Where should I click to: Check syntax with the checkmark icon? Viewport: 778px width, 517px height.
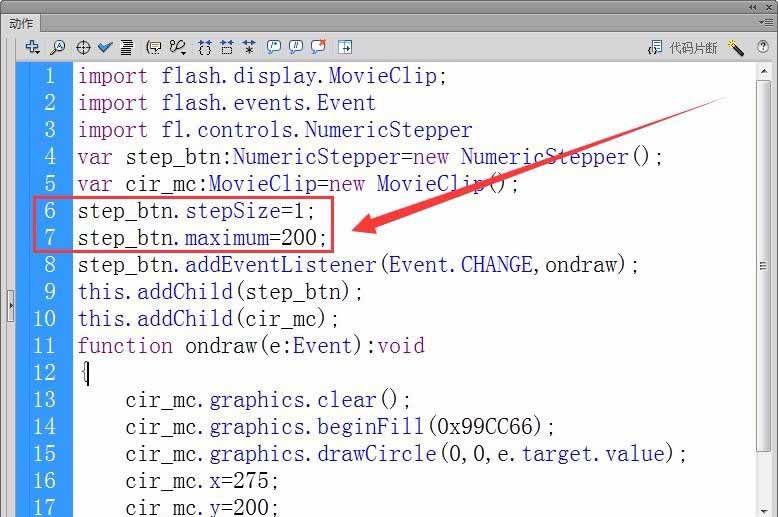(x=105, y=47)
